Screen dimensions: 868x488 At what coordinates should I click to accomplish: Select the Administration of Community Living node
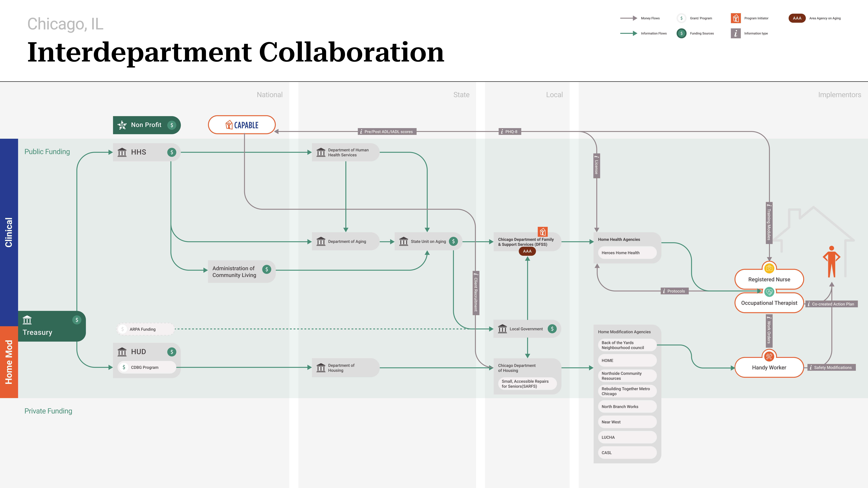242,271
